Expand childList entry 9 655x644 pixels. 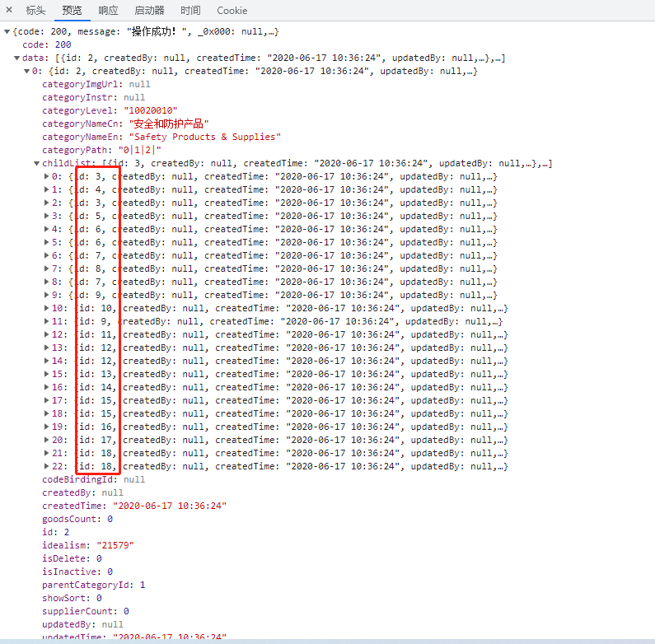[x=46, y=296]
